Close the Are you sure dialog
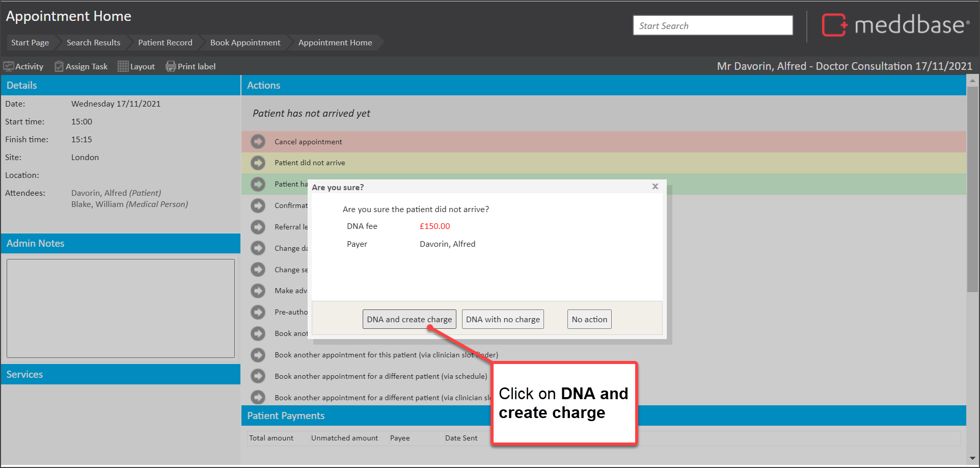This screenshot has height=468, width=980. [x=655, y=187]
